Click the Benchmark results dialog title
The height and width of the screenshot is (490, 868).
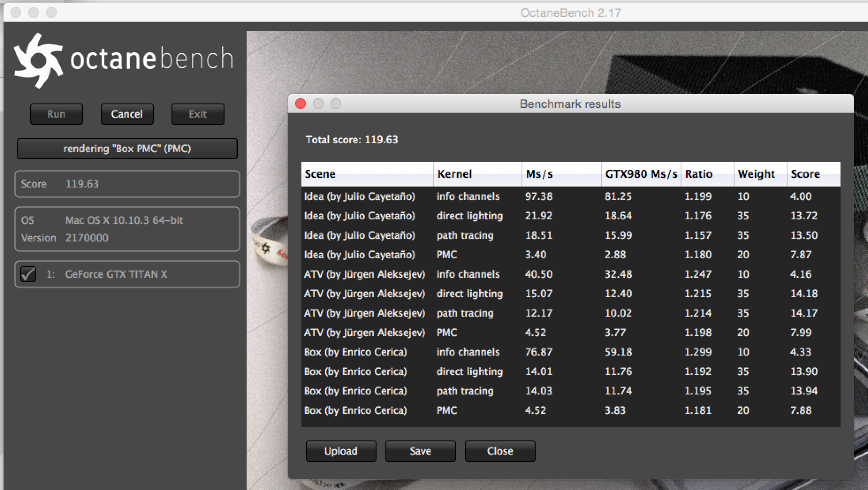pyautogui.click(x=570, y=104)
